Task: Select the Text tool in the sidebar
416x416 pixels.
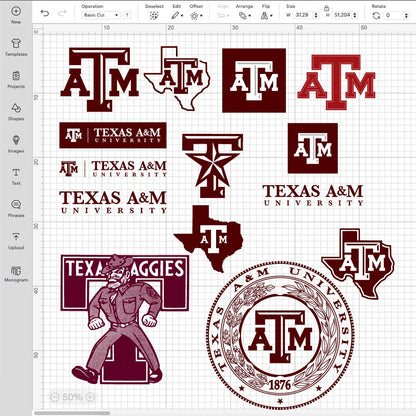Action: (16, 176)
